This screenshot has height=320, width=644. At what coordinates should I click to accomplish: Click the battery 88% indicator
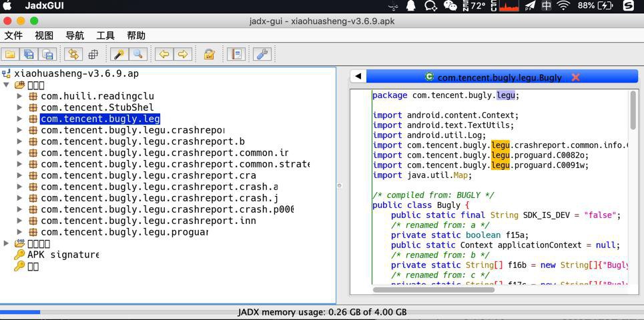point(595,6)
